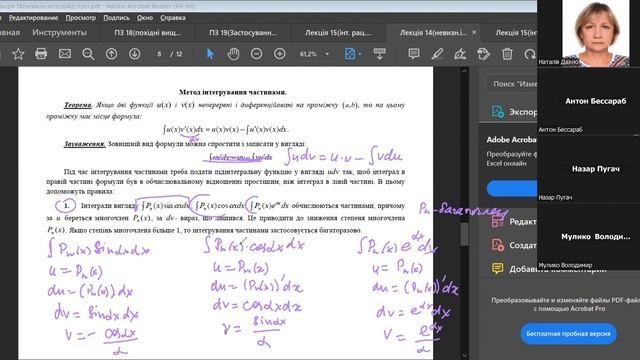This screenshot has height=360, width=640.
Task: Select Антон Бессараб participant tile
Action: pos(588,101)
